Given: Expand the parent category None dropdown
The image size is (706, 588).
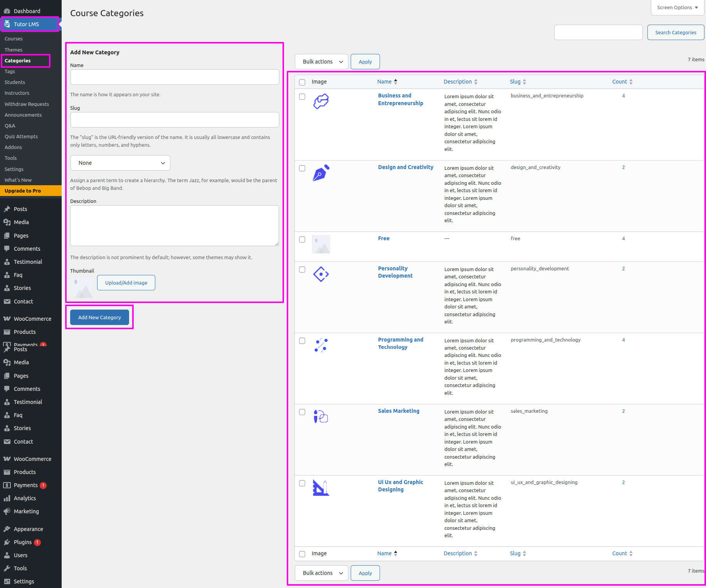Looking at the screenshot, I should coord(120,163).
